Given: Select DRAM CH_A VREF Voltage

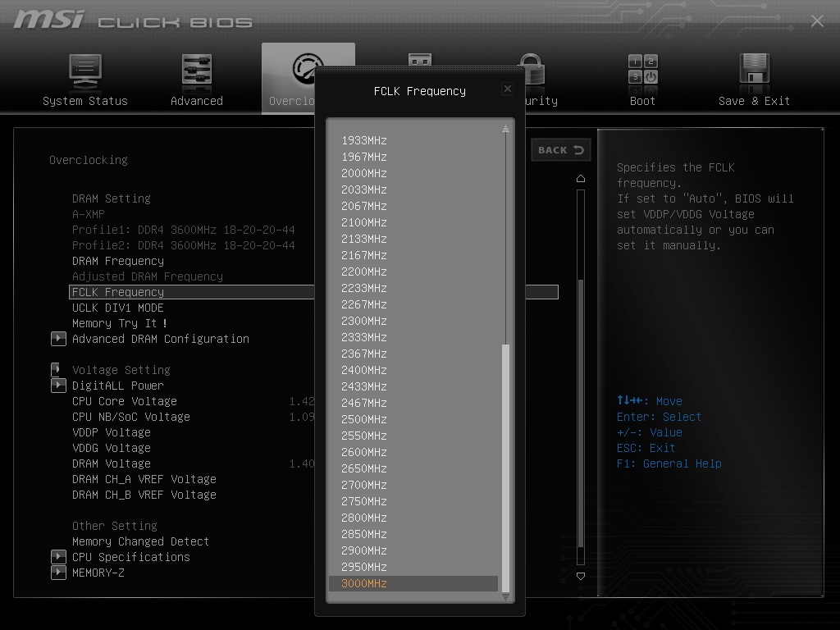Looking at the screenshot, I should pyautogui.click(x=144, y=479).
